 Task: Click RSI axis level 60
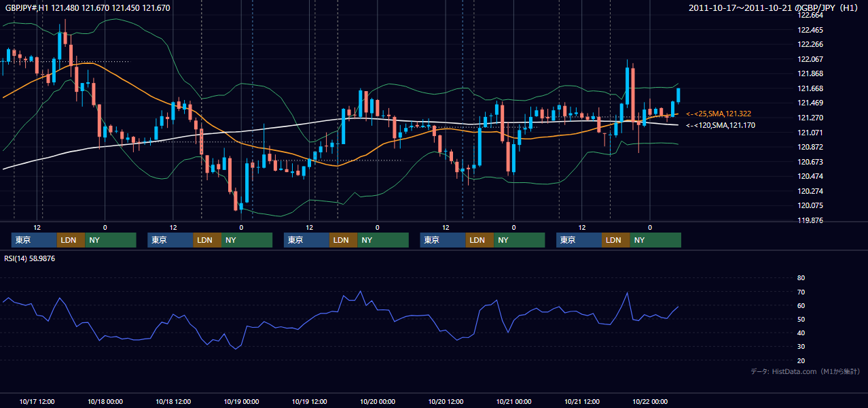801,305
